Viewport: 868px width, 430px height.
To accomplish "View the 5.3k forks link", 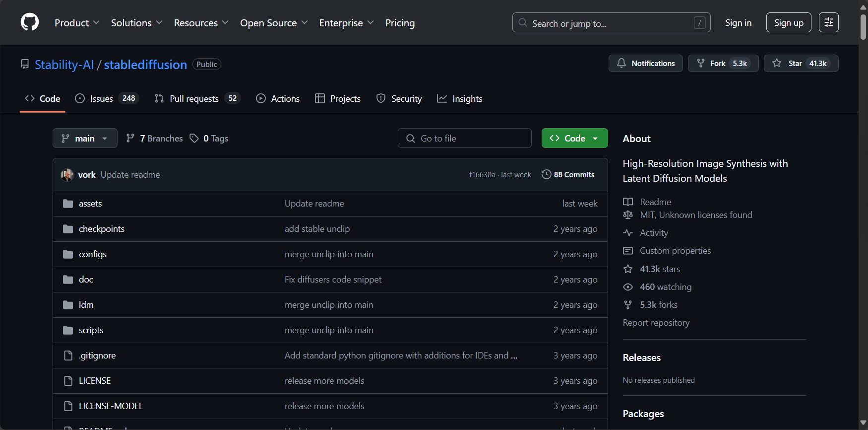I will tap(650, 305).
